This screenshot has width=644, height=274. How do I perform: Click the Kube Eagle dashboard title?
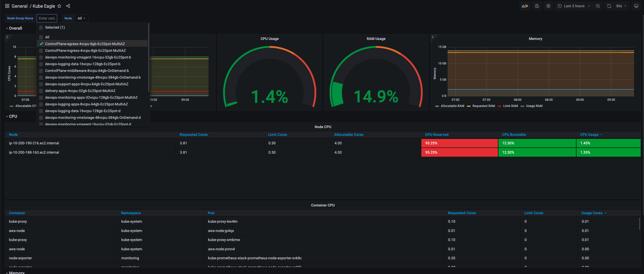pyautogui.click(x=44, y=6)
